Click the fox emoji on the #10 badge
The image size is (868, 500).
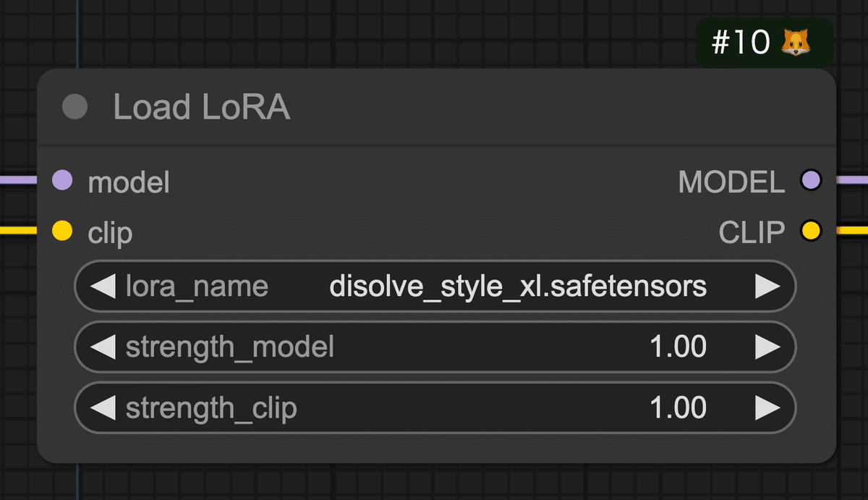click(x=796, y=43)
